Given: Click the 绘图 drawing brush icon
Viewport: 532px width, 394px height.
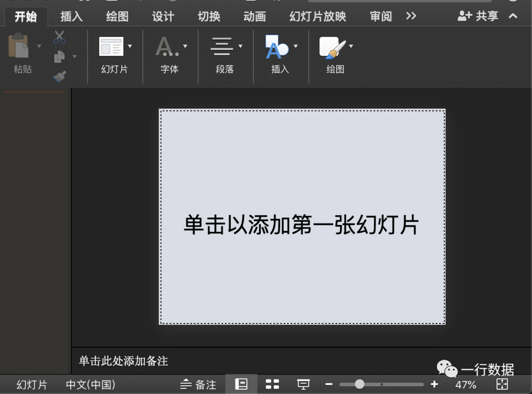Looking at the screenshot, I should pos(332,47).
